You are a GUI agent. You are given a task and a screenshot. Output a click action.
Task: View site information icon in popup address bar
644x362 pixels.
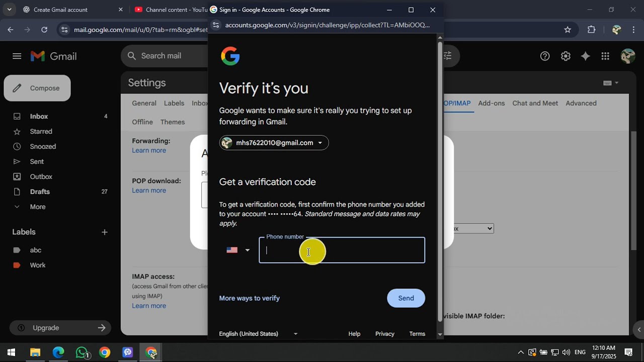[x=215, y=25]
